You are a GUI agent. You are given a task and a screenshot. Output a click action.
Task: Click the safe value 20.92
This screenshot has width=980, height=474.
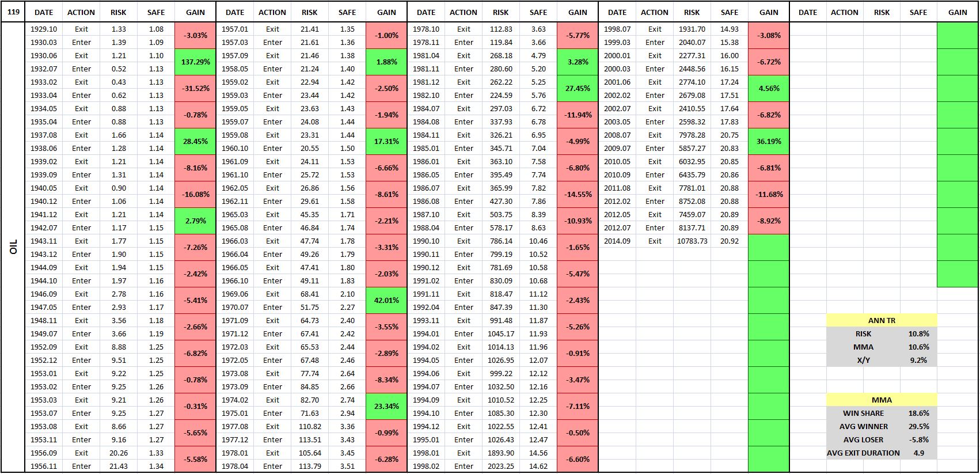pyautogui.click(x=730, y=241)
